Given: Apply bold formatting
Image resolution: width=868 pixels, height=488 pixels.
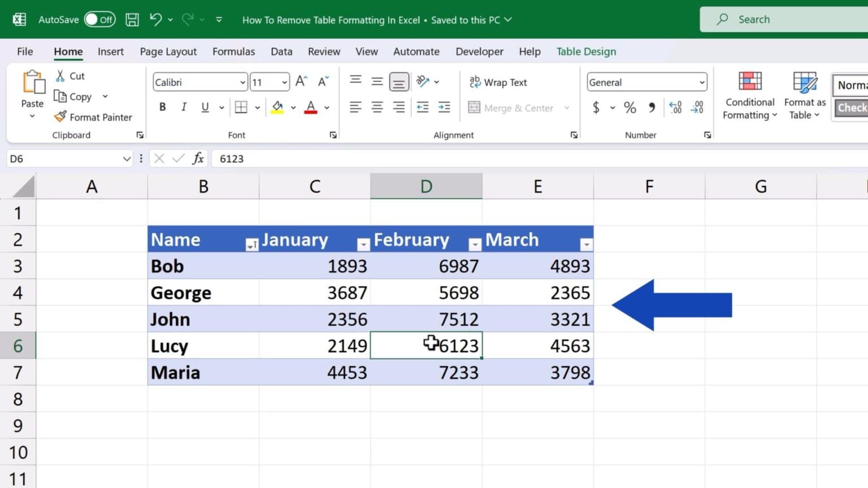Looking at the screenshot, I should (x=162, y=107).
